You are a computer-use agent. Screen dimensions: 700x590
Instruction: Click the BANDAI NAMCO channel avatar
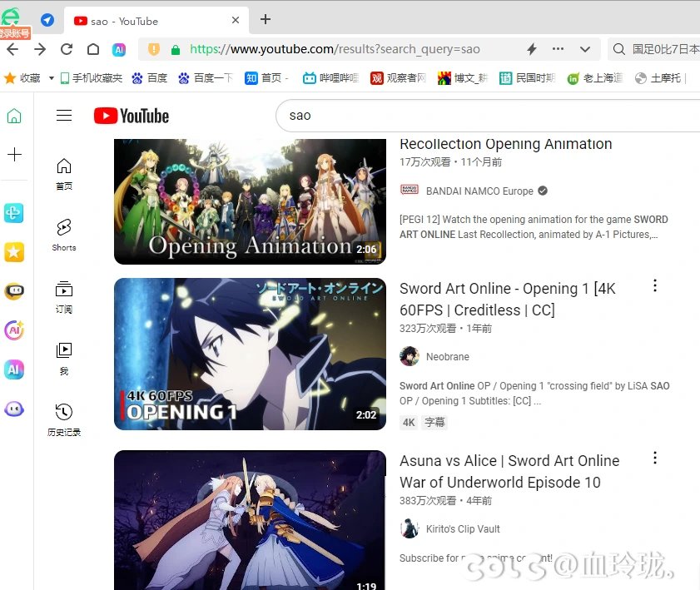(410, 190)
